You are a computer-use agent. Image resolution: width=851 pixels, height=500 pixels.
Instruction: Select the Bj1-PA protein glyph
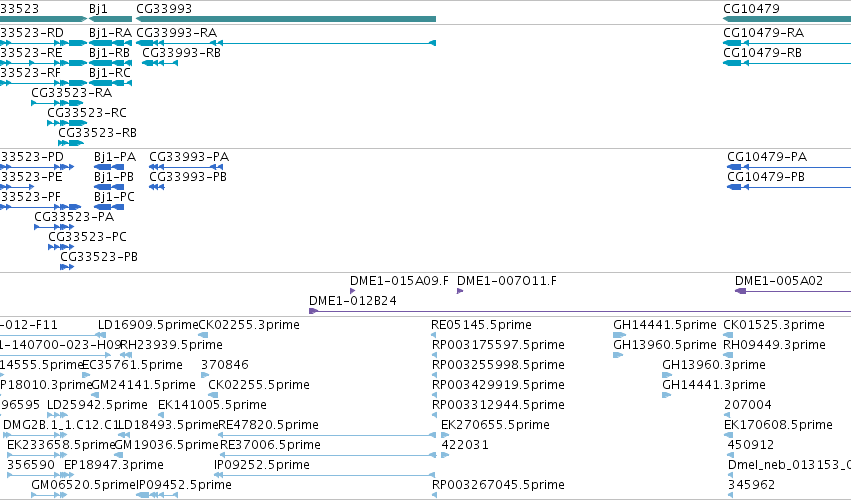(x=109, y=167)
